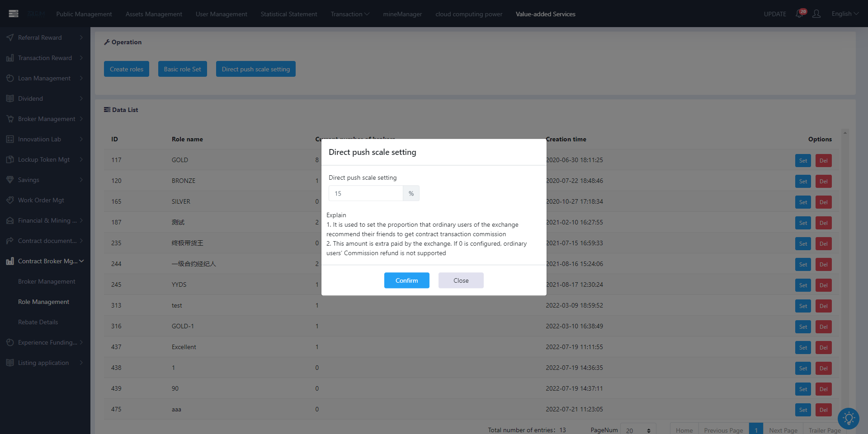The height and width of the screenshot is (434, 868).
Task: Click Set for GOLD role
Action: coord(803,161)
